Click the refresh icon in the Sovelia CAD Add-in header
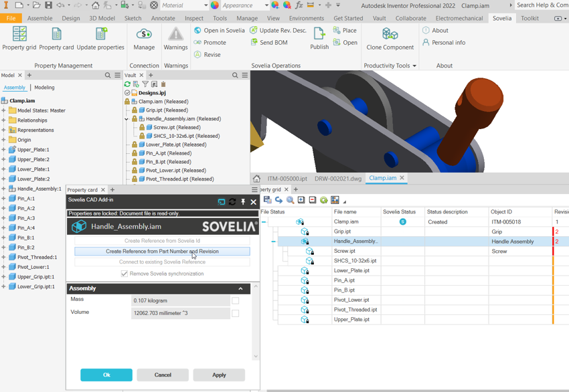 click(232, 201)
